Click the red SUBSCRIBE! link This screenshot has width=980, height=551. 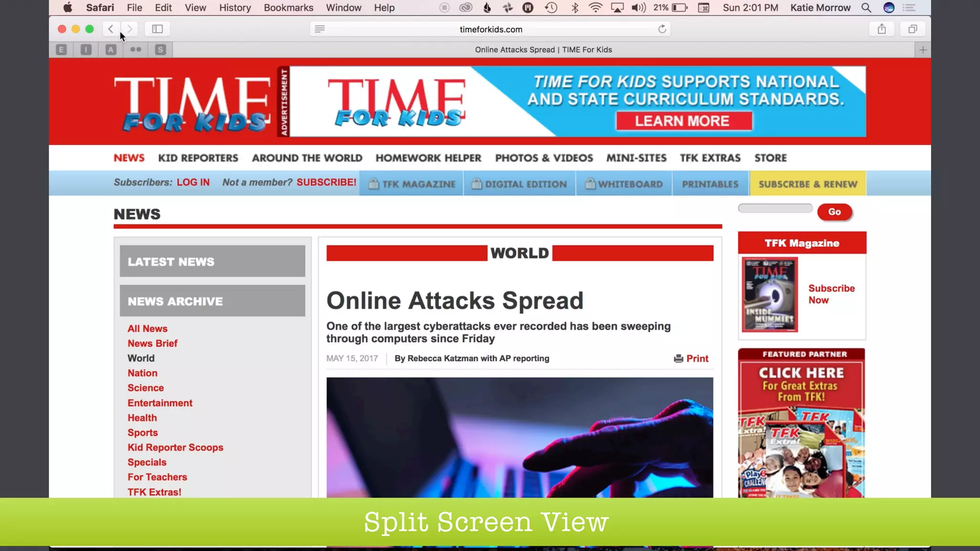(326, 182)
